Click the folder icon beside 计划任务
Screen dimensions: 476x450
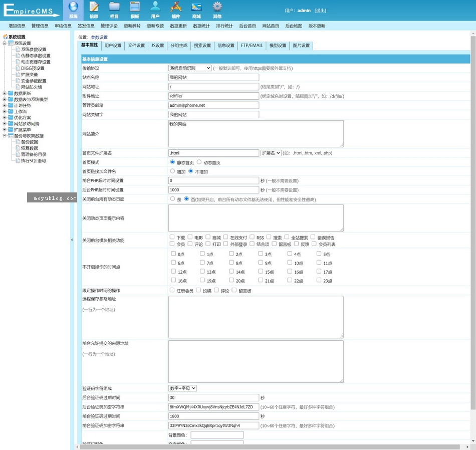click(11, 105)
